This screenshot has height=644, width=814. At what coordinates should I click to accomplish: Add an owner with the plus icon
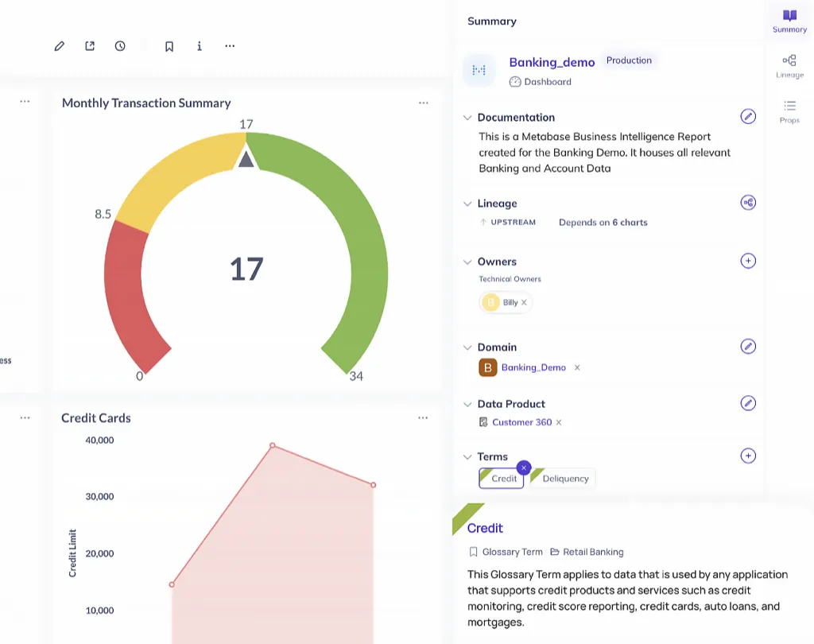coord(747,261)
